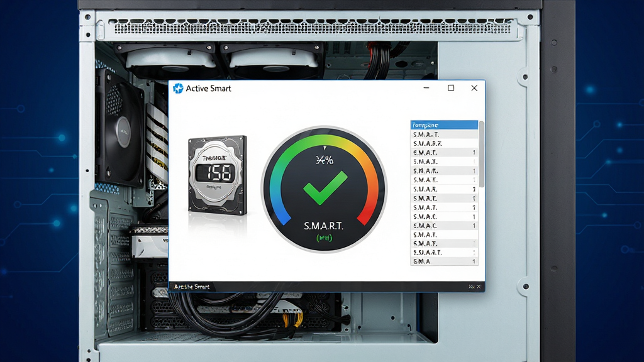Select the last list row reading S.M.A
This screenshot has width=644, height=362.
(444, 261)
